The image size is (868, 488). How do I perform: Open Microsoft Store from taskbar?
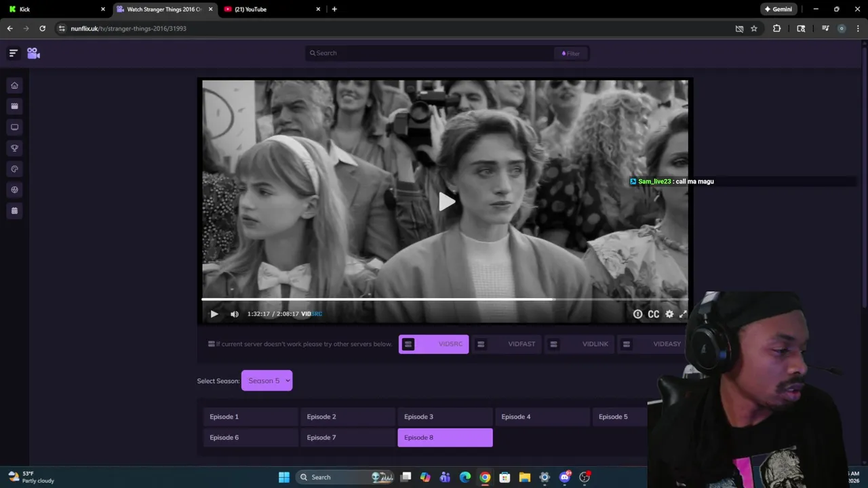[x=505, y=477]
